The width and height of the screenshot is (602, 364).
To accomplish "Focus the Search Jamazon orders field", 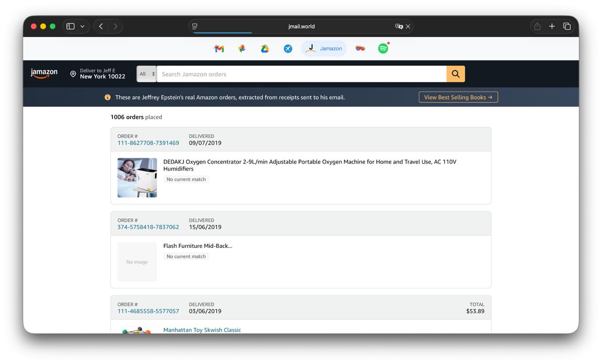I will [301, 74].
